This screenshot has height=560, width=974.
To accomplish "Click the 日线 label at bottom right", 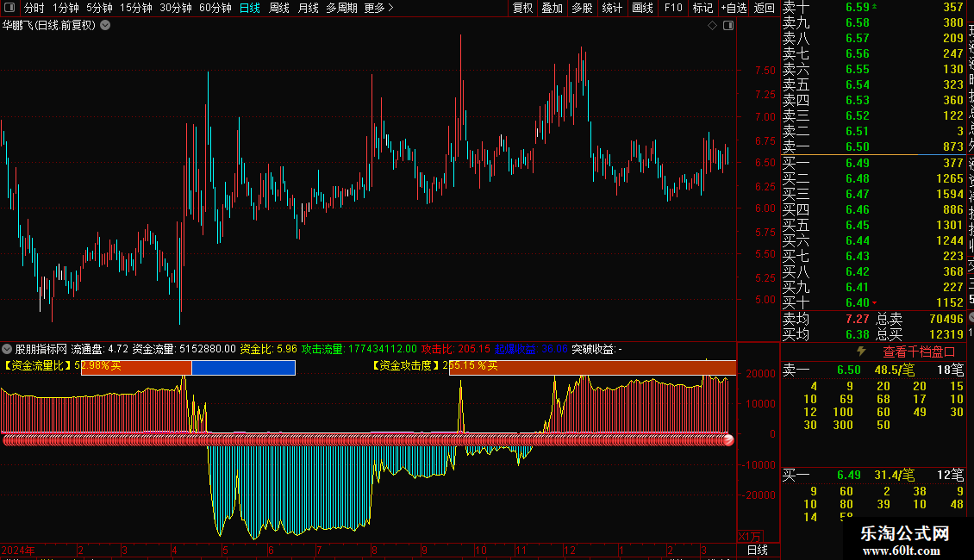I will [757, 550].
